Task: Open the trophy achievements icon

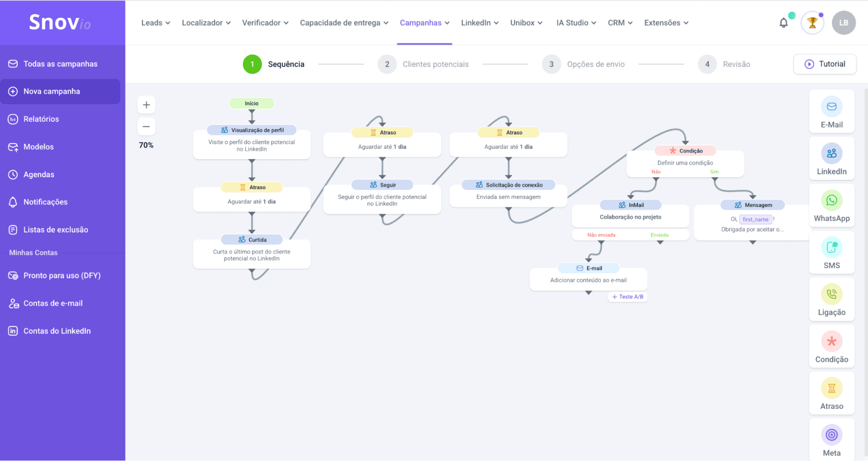Action: coord(812,23)
